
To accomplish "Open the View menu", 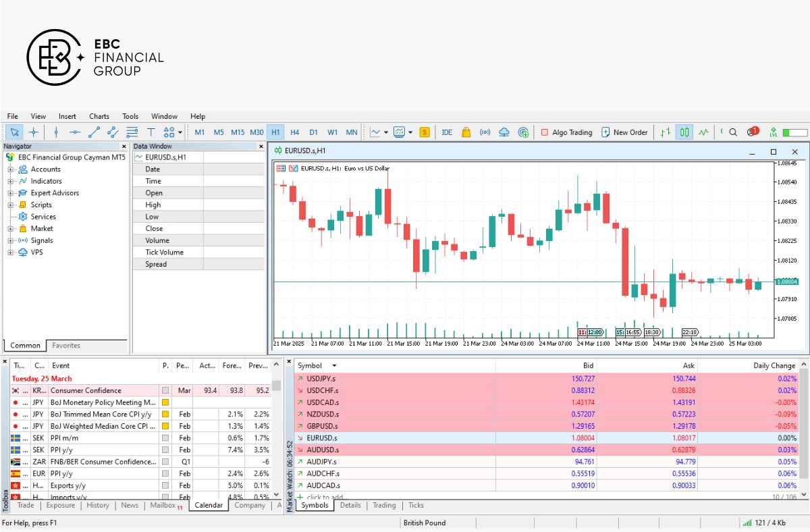I will [x=38, y=116].
